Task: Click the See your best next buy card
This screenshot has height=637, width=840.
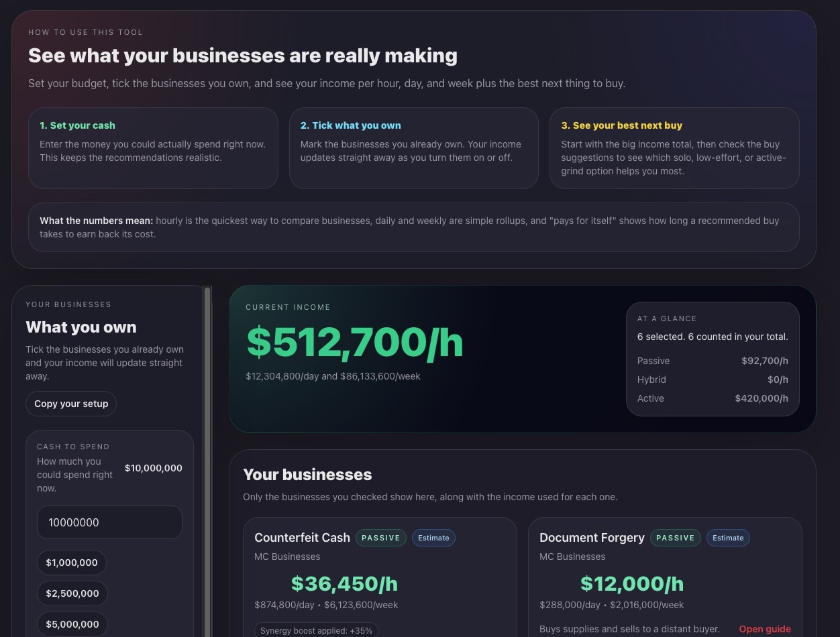Action: coord(675,148)
